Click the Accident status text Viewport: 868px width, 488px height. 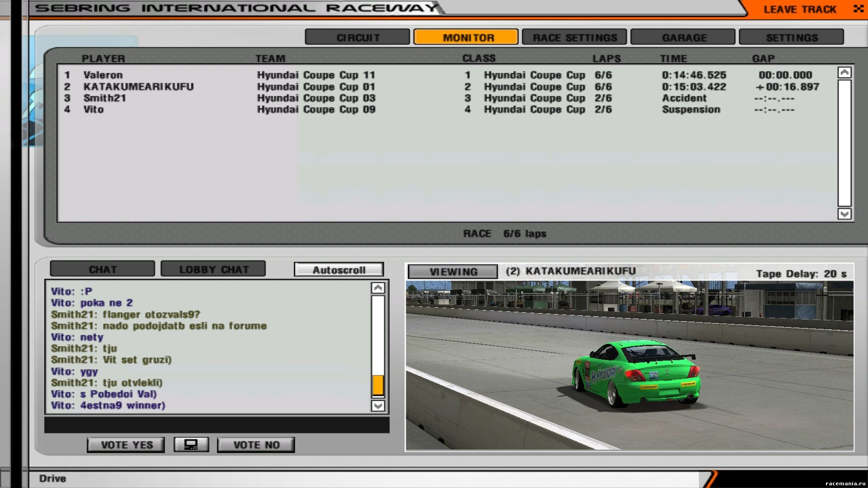(684, 98)
